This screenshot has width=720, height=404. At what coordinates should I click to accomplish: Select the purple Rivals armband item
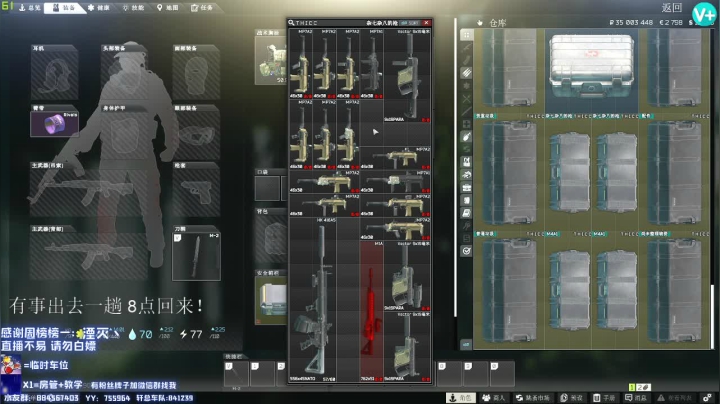[54, 124]
